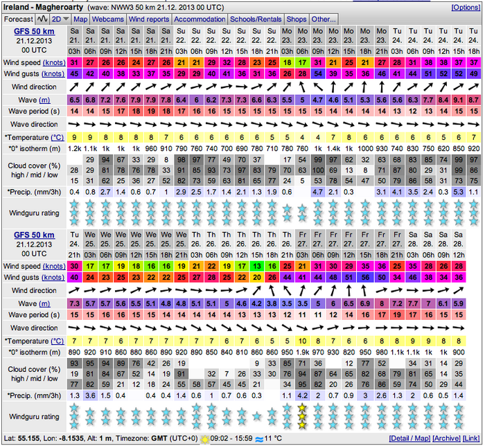
Task: Go to the Schools/Rentals tab
Action: point(256,19)
